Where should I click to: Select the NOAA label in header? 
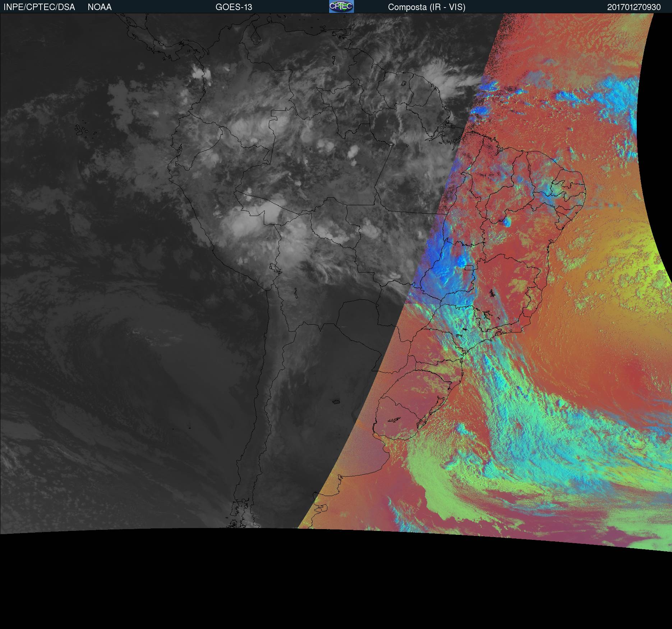100,7
